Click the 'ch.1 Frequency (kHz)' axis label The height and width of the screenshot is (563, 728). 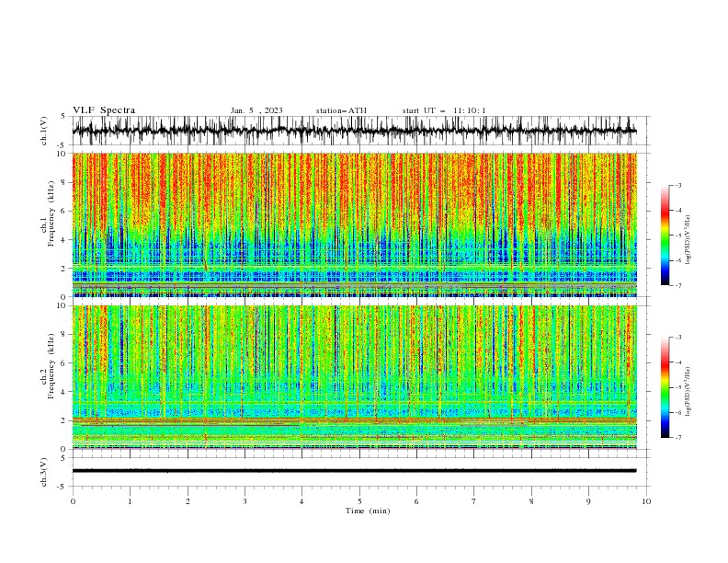(47, 213)
